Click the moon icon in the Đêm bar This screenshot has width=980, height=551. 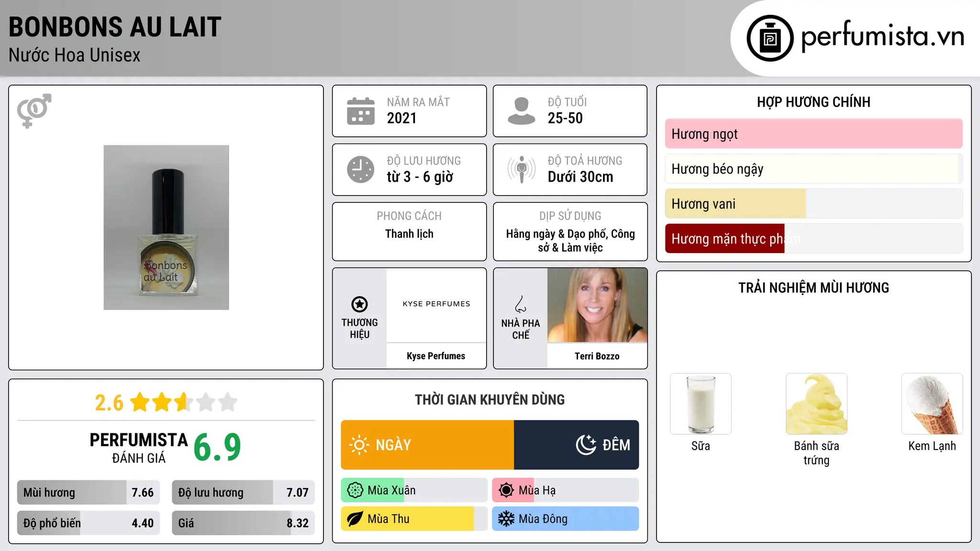point(586,445)
